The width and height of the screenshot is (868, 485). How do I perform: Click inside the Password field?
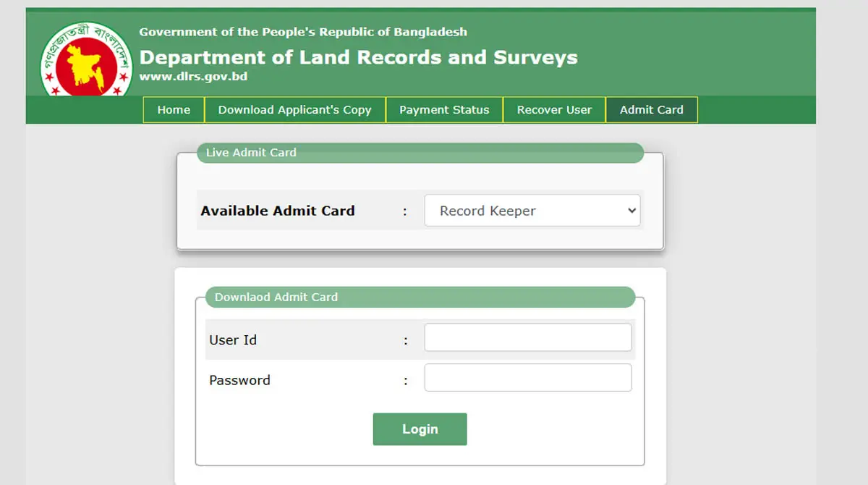(528, 377)
